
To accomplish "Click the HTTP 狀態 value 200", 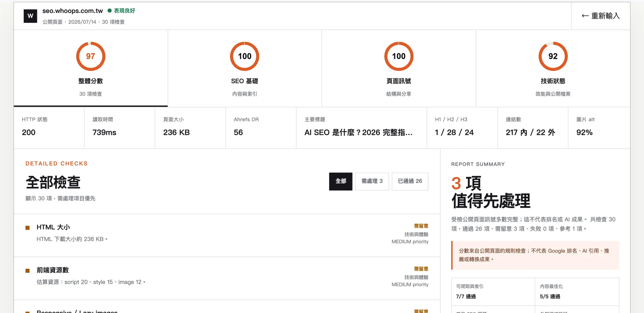I will 29,132.
